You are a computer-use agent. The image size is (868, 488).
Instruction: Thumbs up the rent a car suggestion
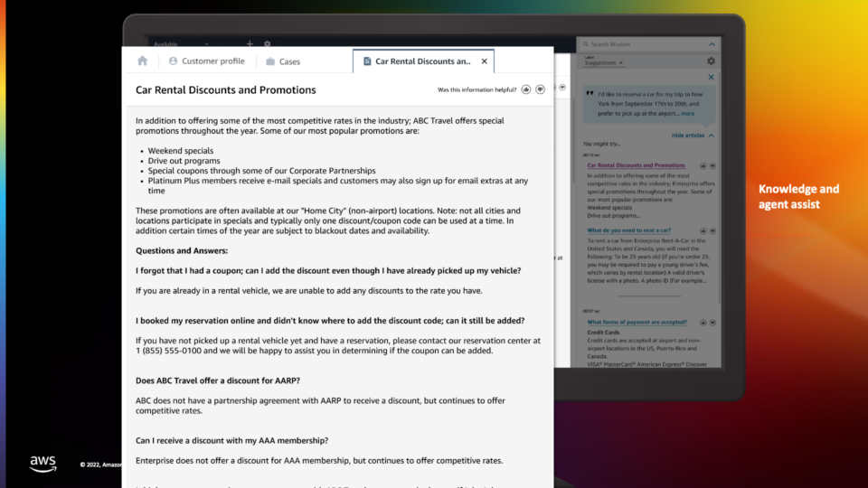click(x=703, y=230)
